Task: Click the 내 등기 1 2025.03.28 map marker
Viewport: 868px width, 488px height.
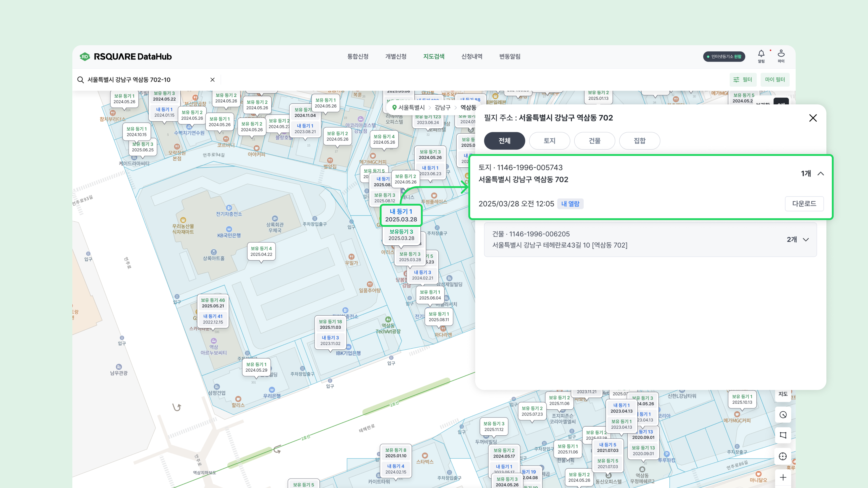Action: (401, 215)
